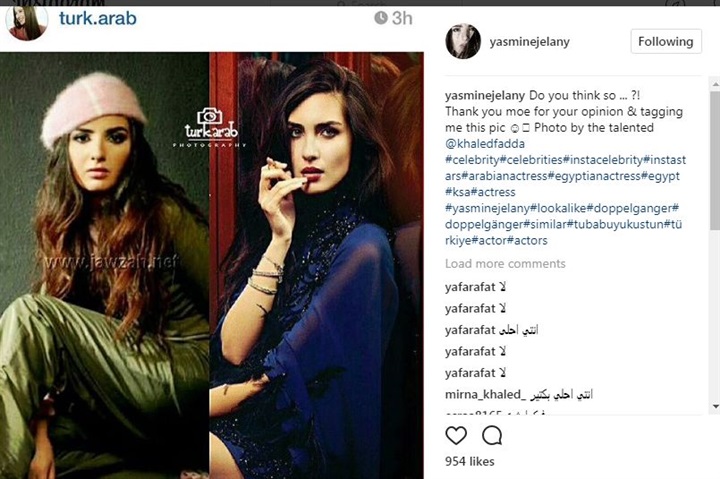
Task: Click the clock icon beside 3h
Action: pyautogui.click(x=381, y=18)
